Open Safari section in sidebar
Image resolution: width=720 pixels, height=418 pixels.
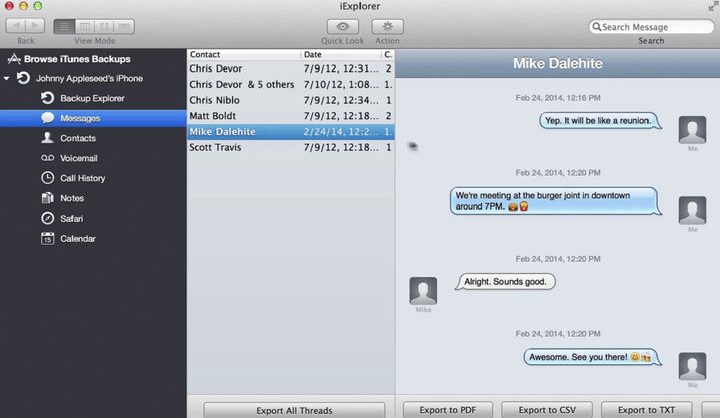74,218
